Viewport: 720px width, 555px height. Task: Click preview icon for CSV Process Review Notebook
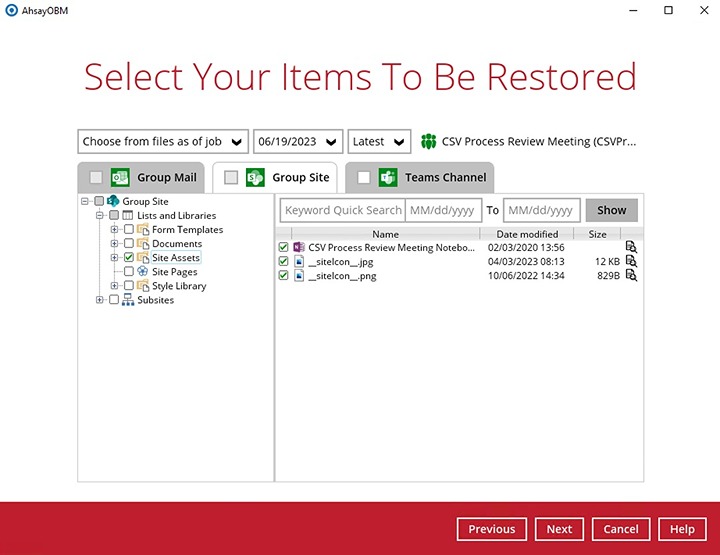631,247
